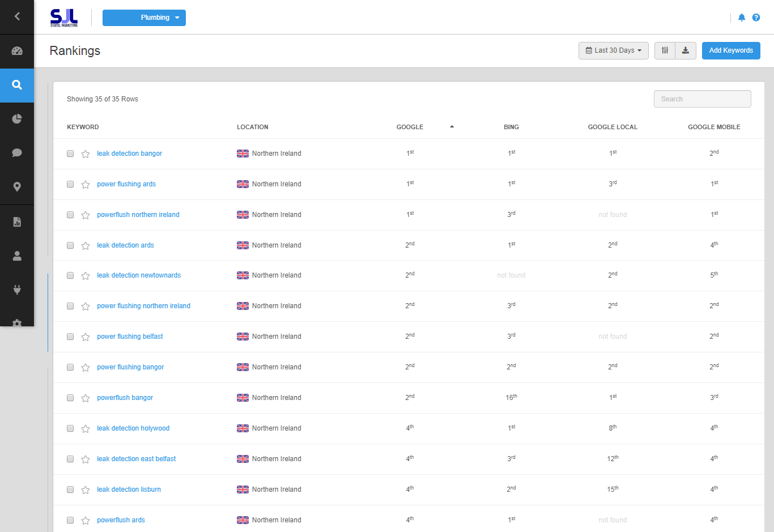Viewport: 774px width, 532px height.
Task: Star the leak detection east belfast keyword
Action: (x=86, y=459)
